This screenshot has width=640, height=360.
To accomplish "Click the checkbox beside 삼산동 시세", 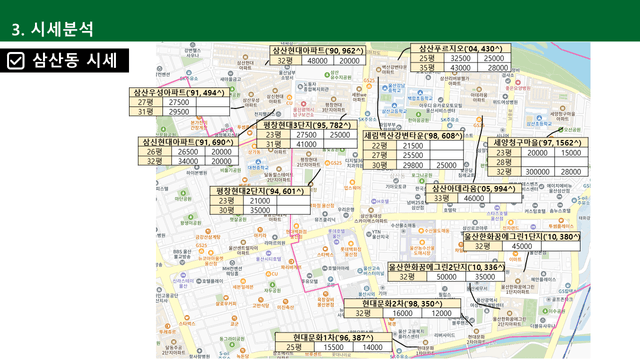I will 16,61.
